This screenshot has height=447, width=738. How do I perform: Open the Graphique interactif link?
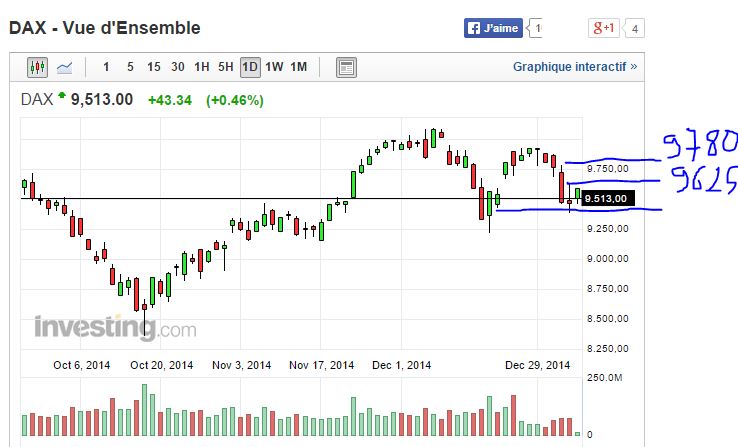[574, 67]
